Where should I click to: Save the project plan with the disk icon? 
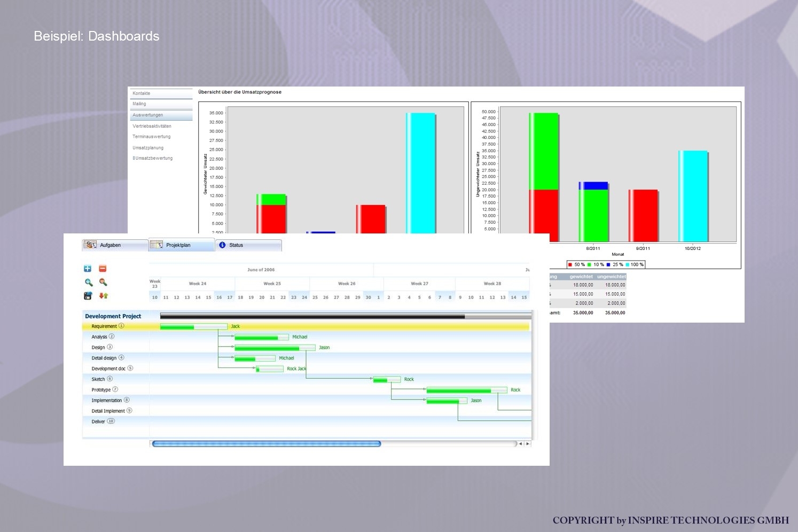click(x=88, y=296)
